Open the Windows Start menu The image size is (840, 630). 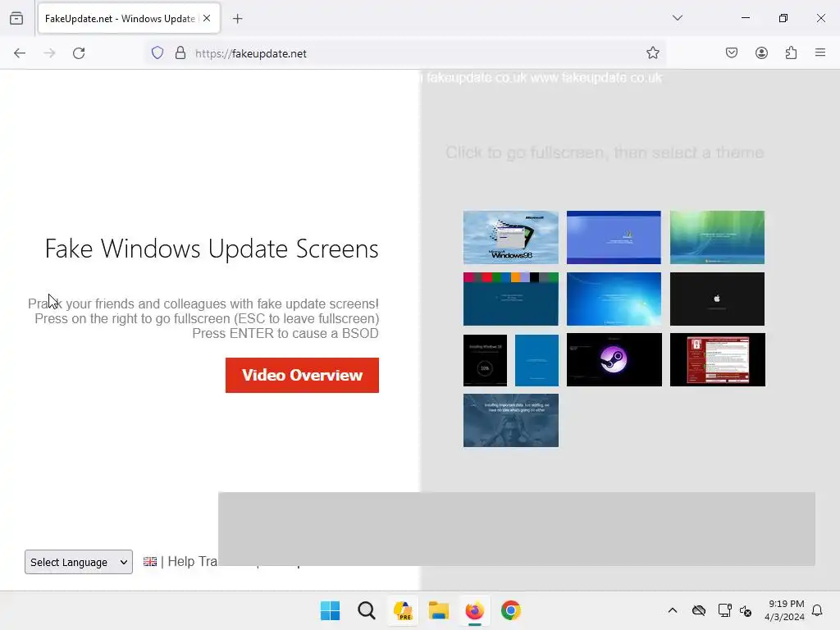coord(330,610)
